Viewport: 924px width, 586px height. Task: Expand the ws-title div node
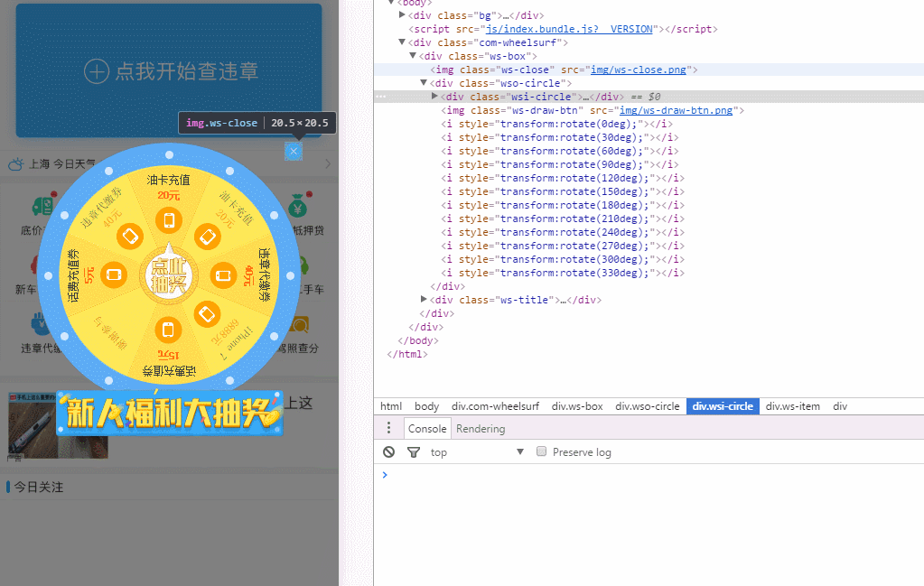pyautogui.click(x=423, y=299)
